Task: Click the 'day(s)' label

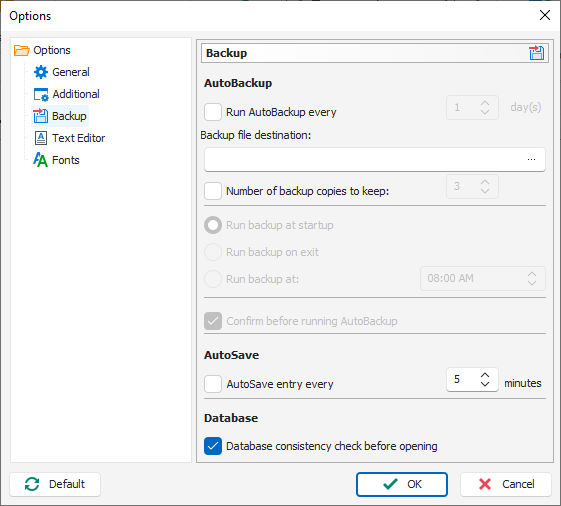Action: 526,107
